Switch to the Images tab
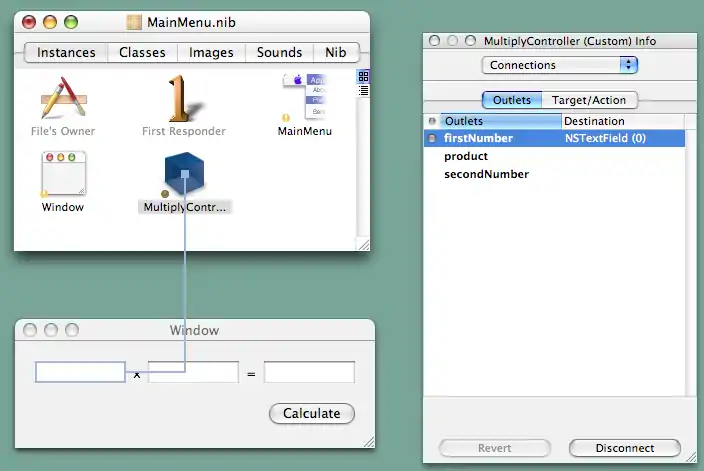Viewport: 704px width, 471px height. pos(211,52)
